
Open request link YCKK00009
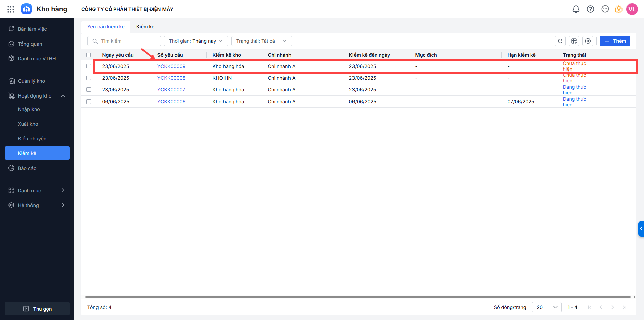click(x=171, y=66)
